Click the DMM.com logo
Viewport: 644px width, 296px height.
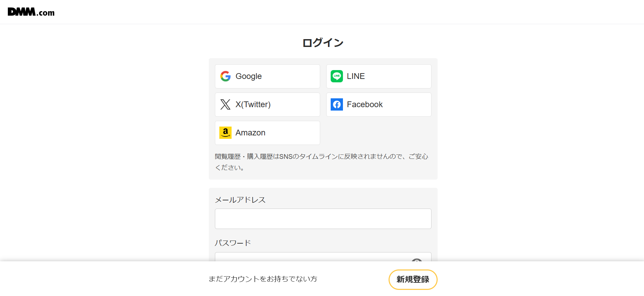click(x=31, y=12)
